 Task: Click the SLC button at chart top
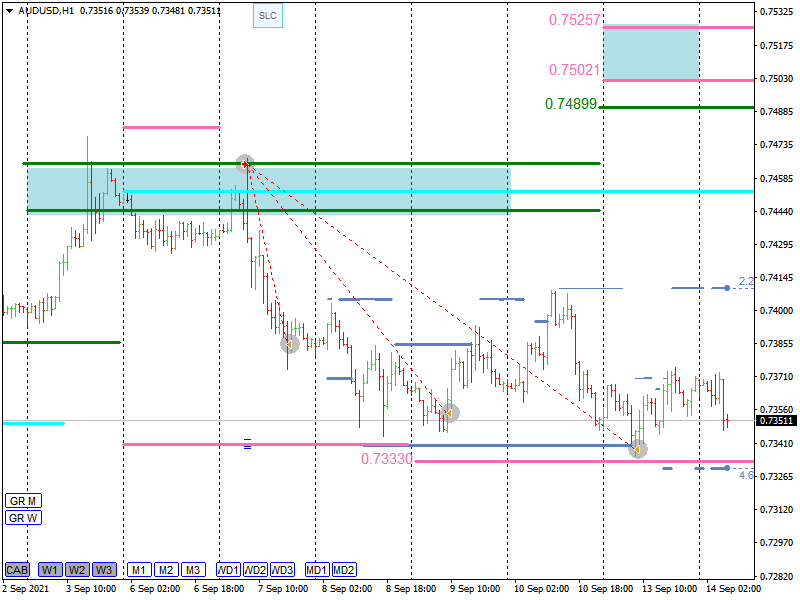(267, 16)
